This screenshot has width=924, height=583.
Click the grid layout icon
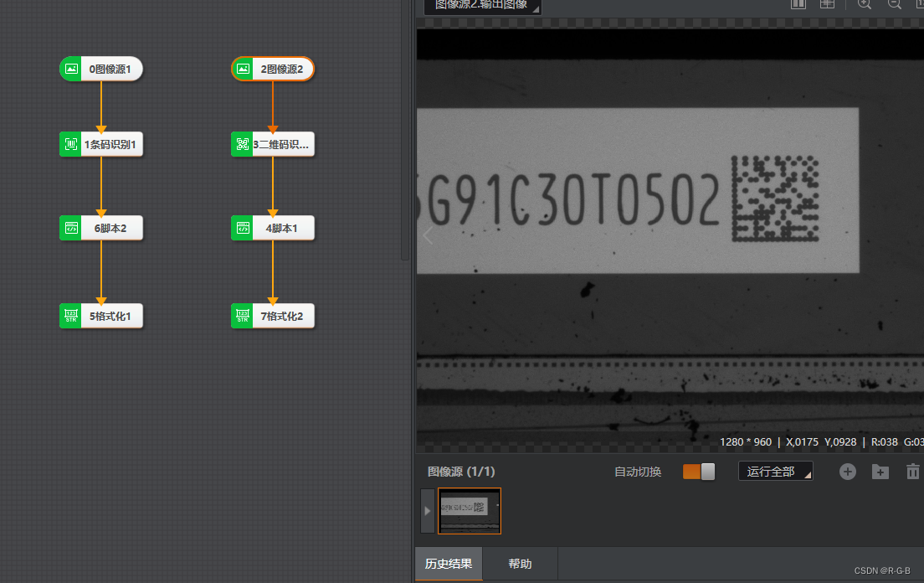click(x=828, y=3)
